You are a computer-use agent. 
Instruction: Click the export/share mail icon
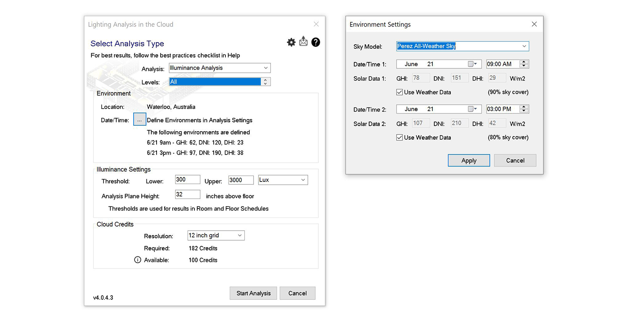coord(303,42)
